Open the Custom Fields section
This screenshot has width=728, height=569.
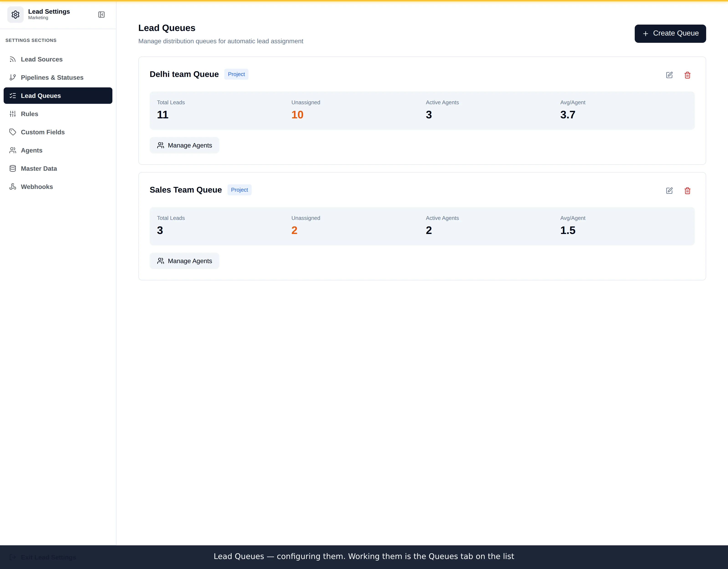click(x=58, y=132)
